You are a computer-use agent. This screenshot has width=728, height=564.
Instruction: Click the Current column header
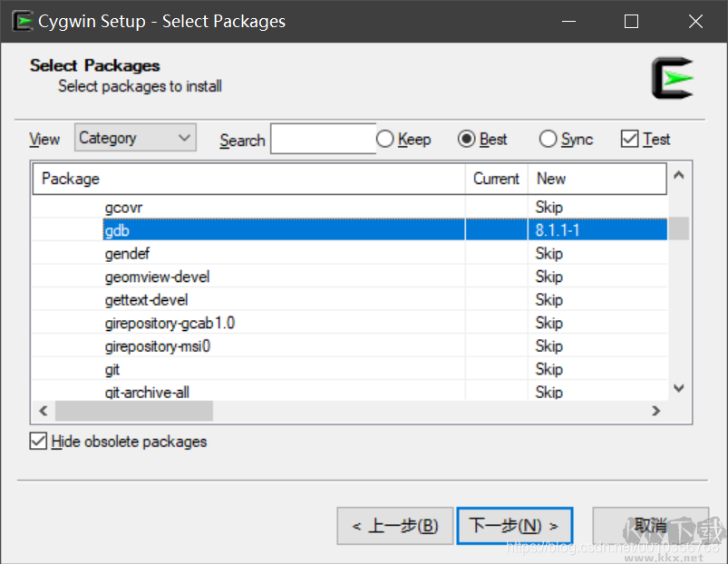pos(496,179)
